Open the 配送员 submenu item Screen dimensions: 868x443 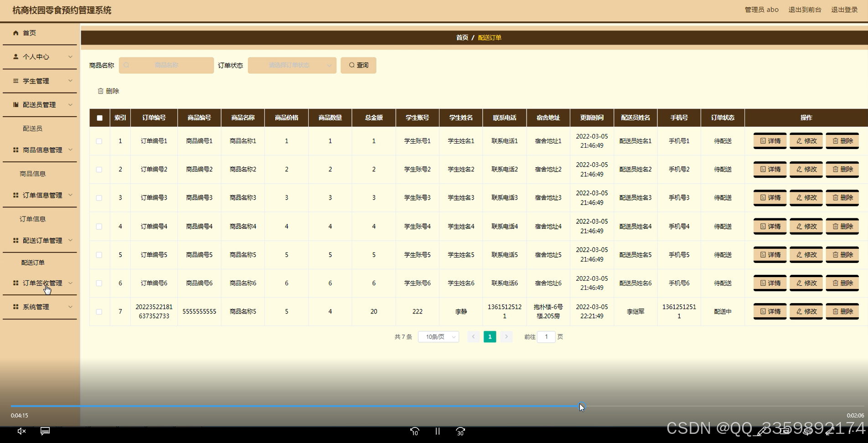(32, 129)
